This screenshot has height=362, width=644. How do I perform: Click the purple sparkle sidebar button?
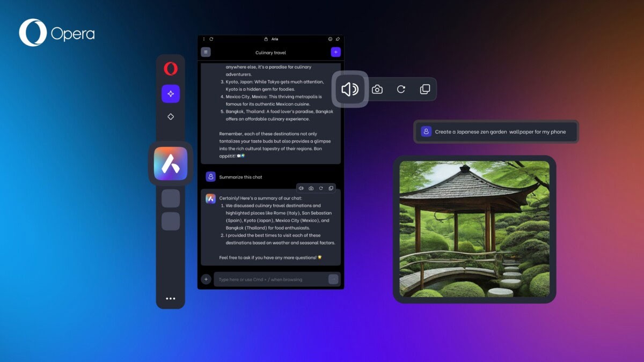171,94
